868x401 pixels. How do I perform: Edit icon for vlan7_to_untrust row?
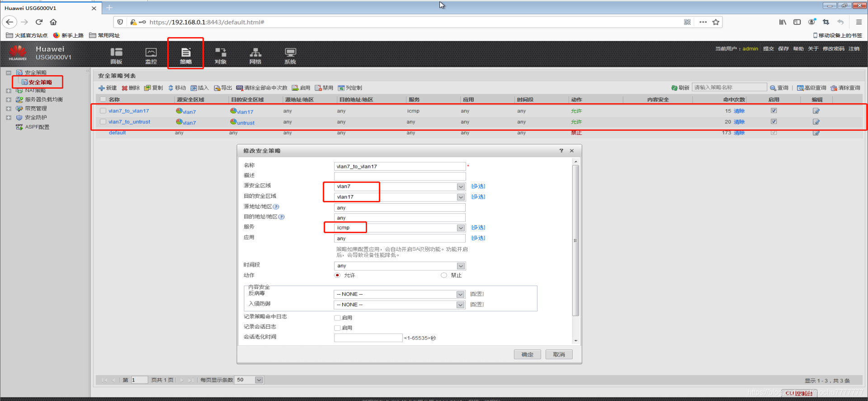(816, 122)
